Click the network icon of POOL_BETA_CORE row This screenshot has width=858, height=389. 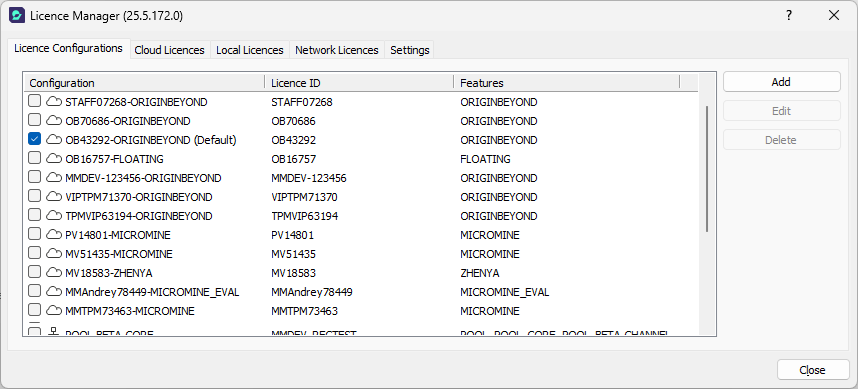point(53,332)
